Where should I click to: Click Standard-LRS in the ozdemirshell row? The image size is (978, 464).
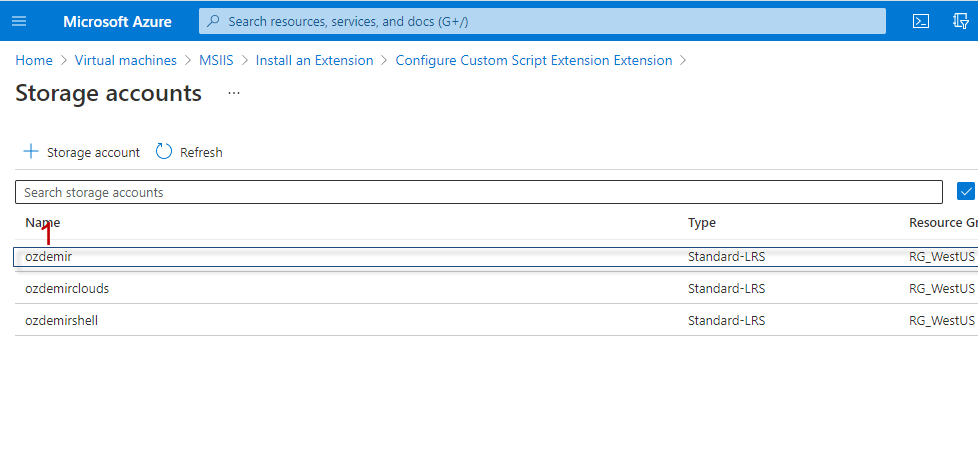tap(726, 321)
